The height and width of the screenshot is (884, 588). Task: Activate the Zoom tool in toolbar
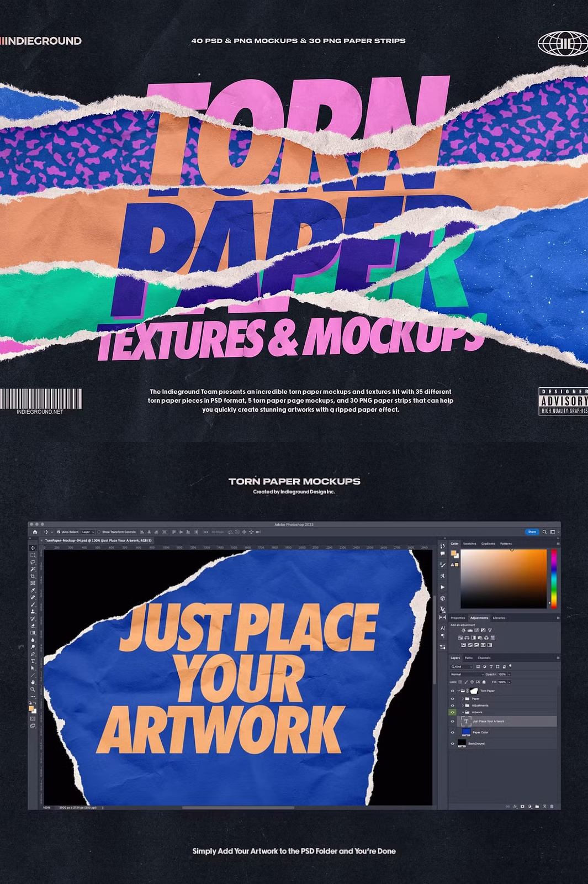(33, 689)
